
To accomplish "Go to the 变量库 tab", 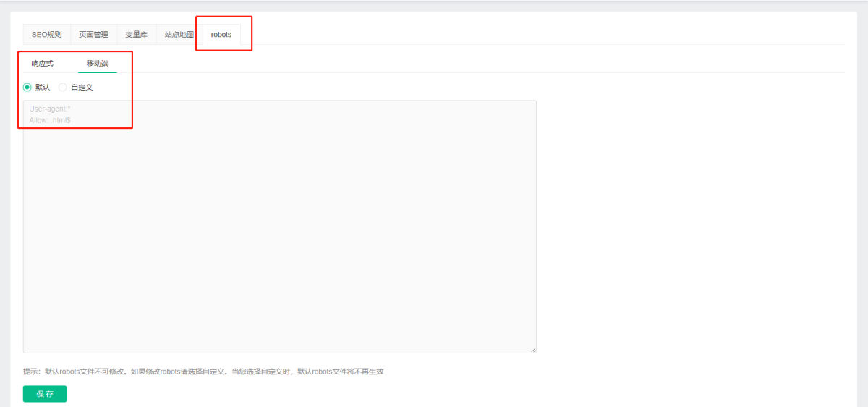I will tap(136, 35).
